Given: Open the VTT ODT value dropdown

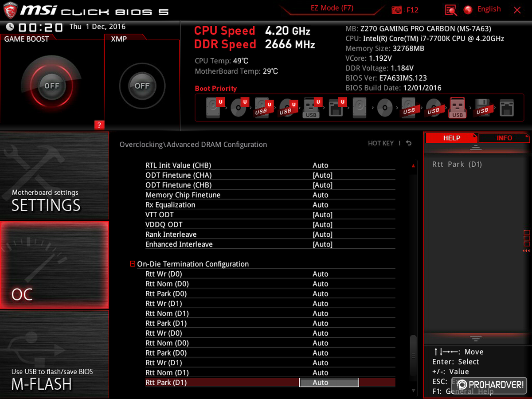Looking at the screenshot, I should [323, 215].
